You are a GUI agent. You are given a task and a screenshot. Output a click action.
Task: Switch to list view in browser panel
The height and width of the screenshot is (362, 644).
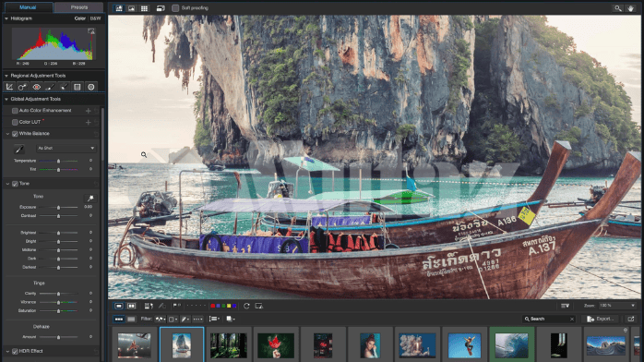(131, 319)
